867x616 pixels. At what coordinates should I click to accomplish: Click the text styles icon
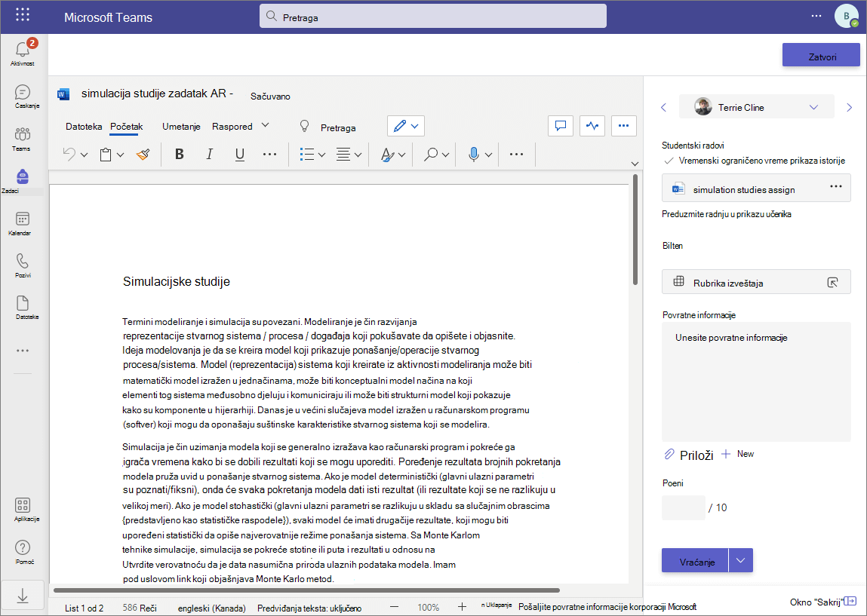pos(388,155)
